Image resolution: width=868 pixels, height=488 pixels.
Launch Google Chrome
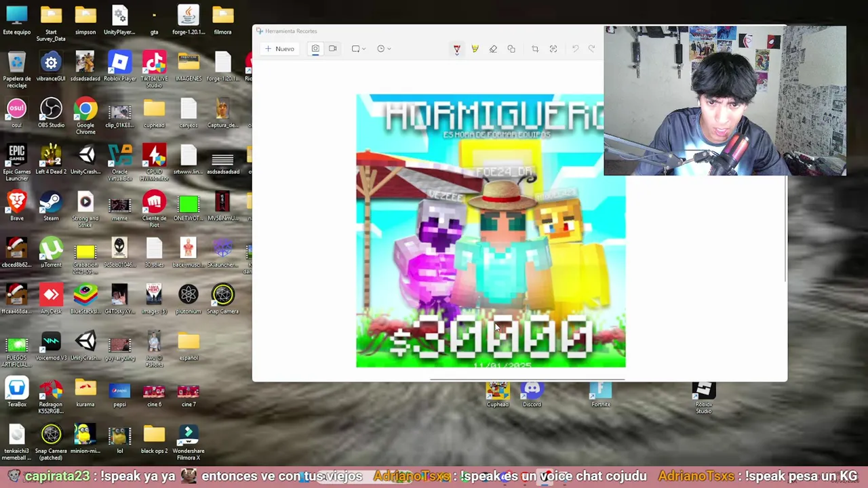[85, 115]
